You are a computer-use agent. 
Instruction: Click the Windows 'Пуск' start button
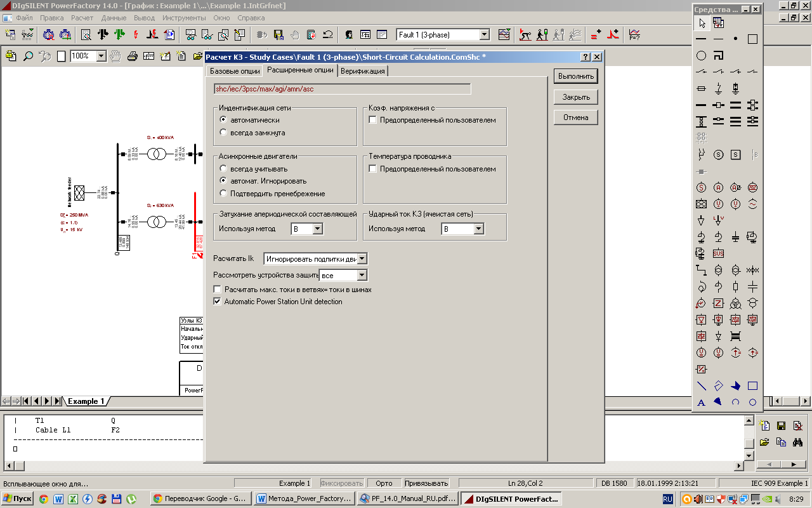click(17, 499)
